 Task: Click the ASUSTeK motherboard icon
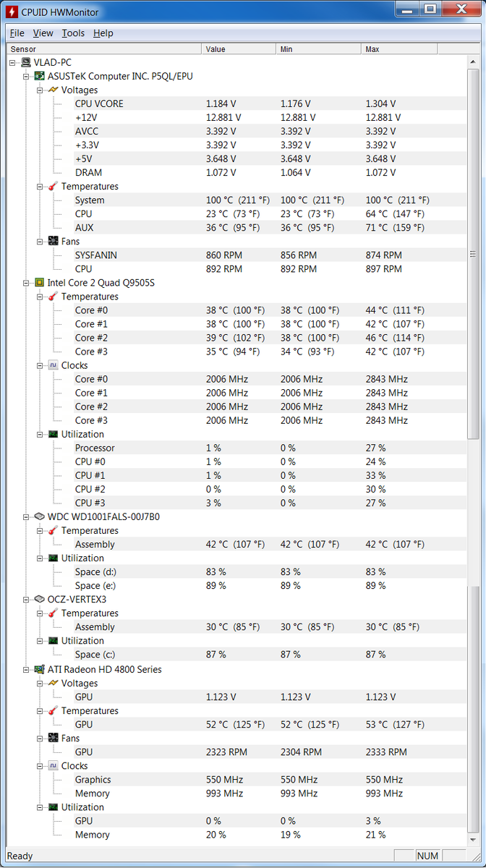point(40,76)
